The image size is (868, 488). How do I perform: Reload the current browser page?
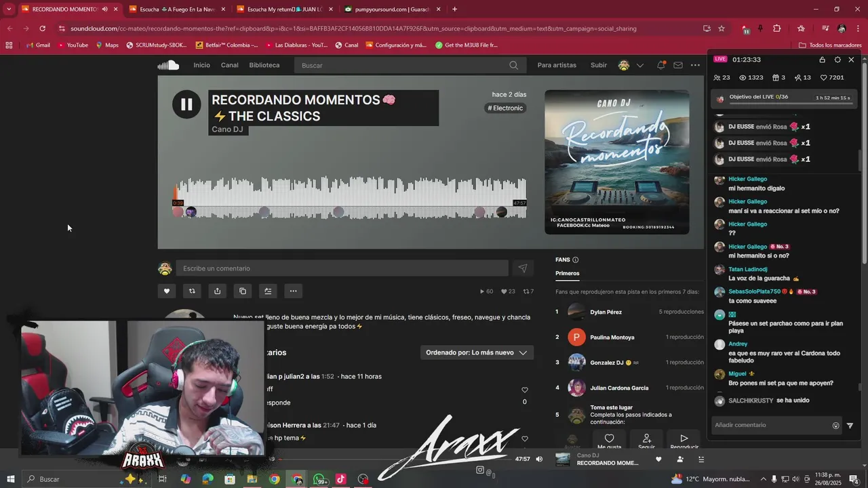[42, 28]
